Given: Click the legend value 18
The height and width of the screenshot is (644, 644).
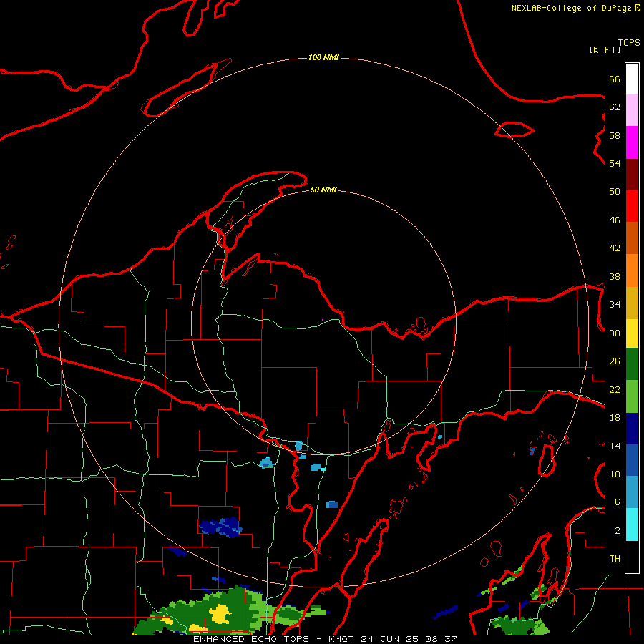Looking at the screenshot, I should pyautogui.click(x=615, y=418).
